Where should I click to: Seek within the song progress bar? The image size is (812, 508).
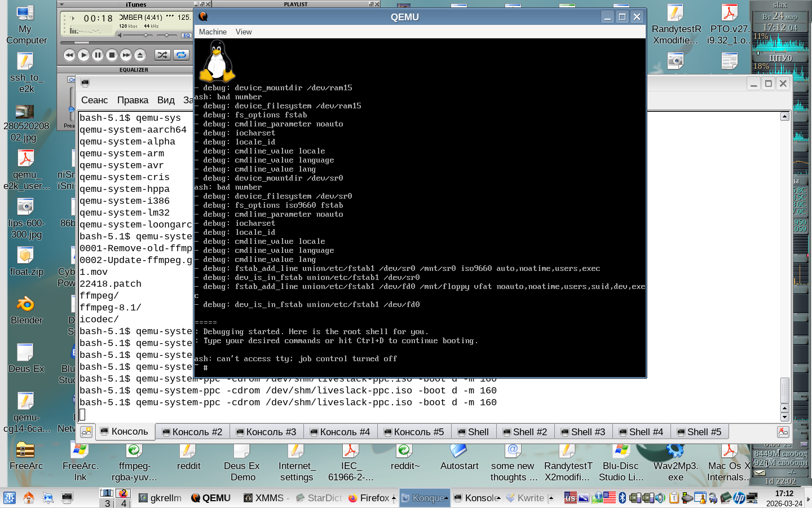point(126,42)
